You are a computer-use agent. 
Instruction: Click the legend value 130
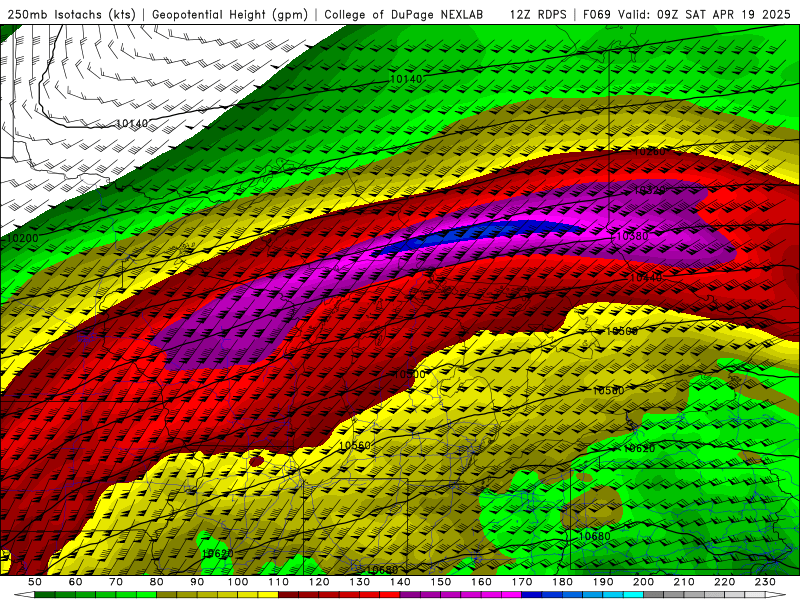coord(359,582)
